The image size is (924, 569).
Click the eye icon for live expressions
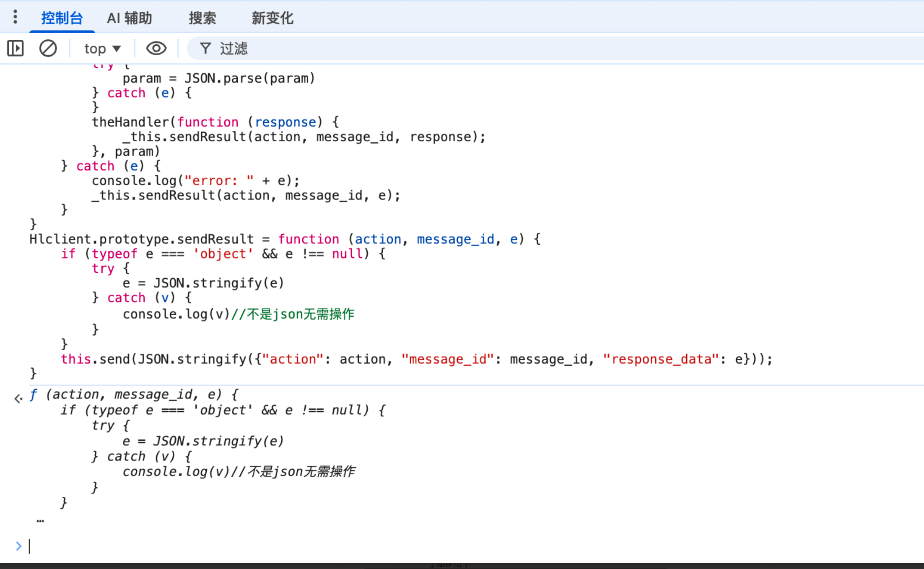156,48
